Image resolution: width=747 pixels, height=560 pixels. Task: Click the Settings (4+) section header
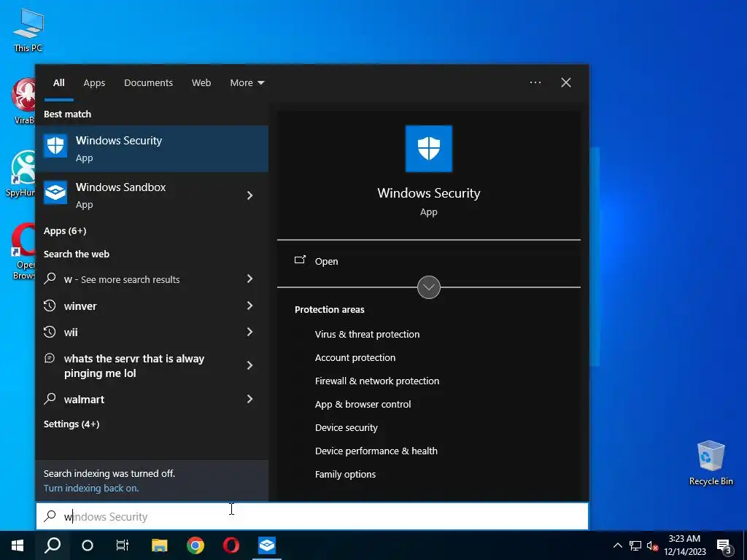pyautogui.click(x=71, y=424)
